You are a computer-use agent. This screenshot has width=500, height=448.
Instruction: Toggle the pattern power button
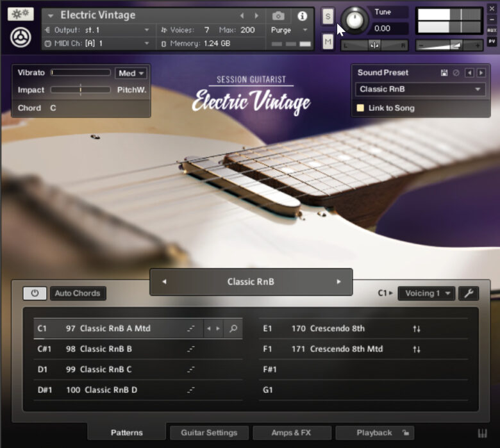(x=35, y=294)
